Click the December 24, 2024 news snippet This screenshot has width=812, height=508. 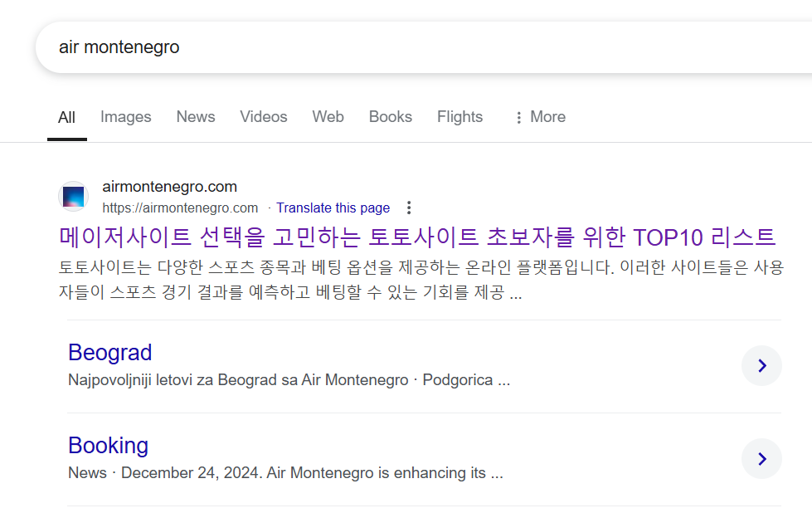click(285, 473)
